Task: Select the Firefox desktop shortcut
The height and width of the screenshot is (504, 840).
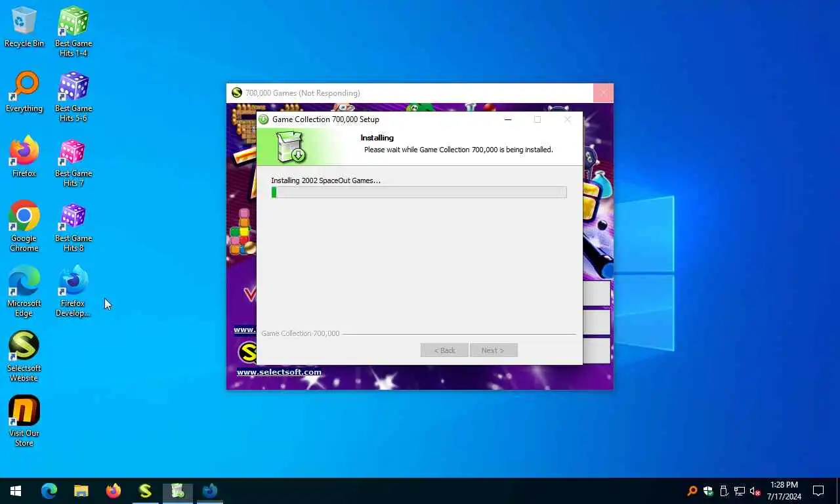Action: [24, 157]
